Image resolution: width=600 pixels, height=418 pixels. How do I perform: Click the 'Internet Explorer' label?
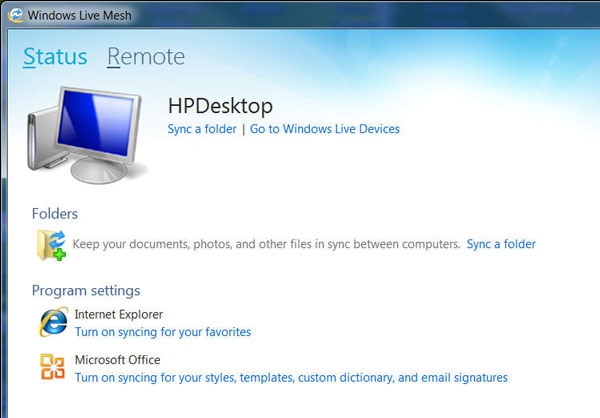pos(119,315)
